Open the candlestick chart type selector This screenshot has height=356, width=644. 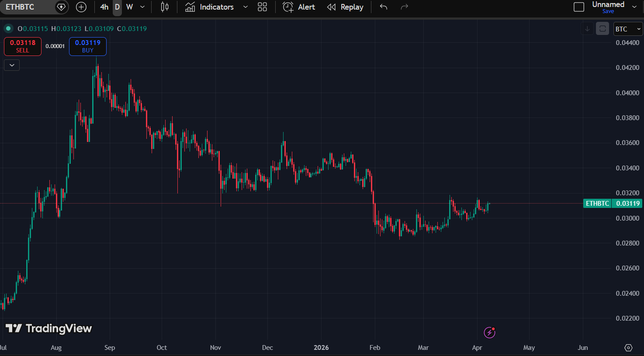click(164, 7)
